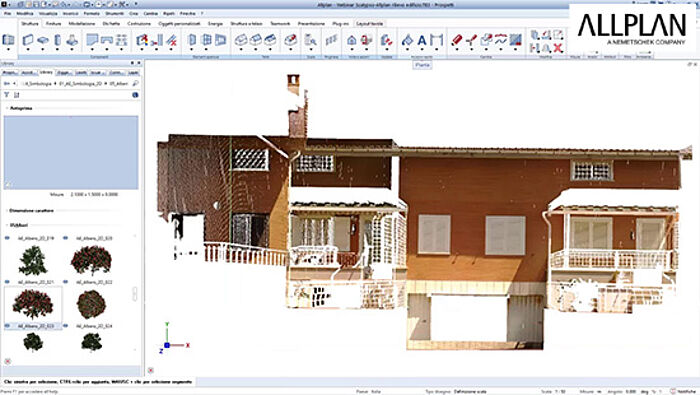Screen dimensions: 700x395
Task: Switch to the Modellazione ribbon tab
Action: [x=82, y=24]
